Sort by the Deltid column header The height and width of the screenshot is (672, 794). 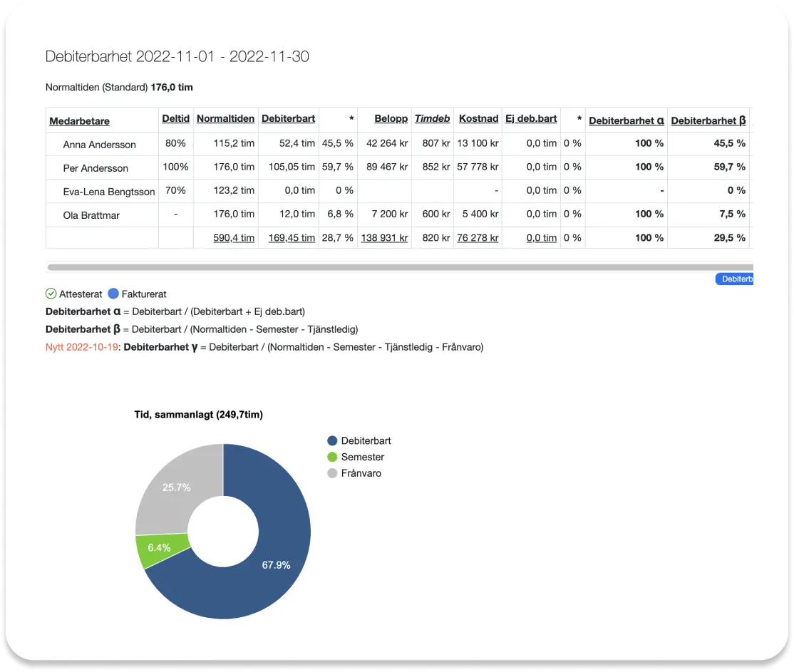click(x=175, y=119)
